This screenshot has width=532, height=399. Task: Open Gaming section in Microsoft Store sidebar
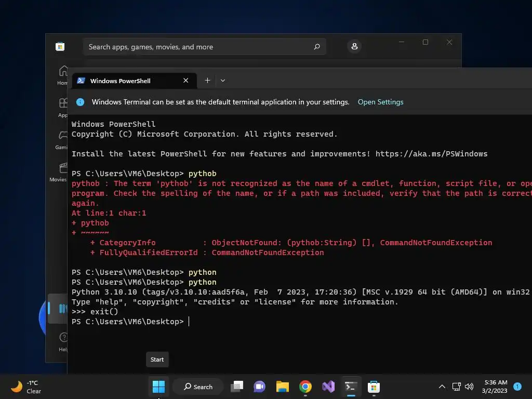click(x=62, y=140)
